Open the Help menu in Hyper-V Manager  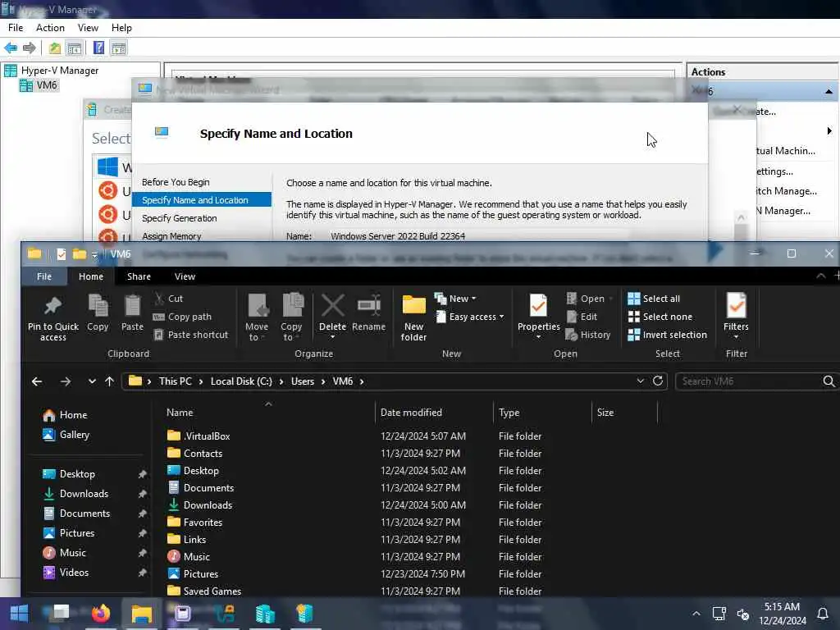click(x=121, y=28)
